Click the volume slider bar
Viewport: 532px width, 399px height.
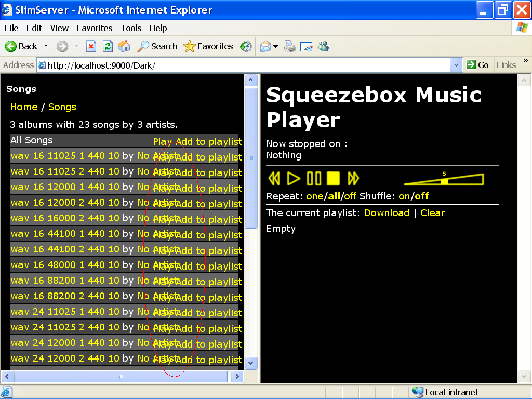point(444,180)
